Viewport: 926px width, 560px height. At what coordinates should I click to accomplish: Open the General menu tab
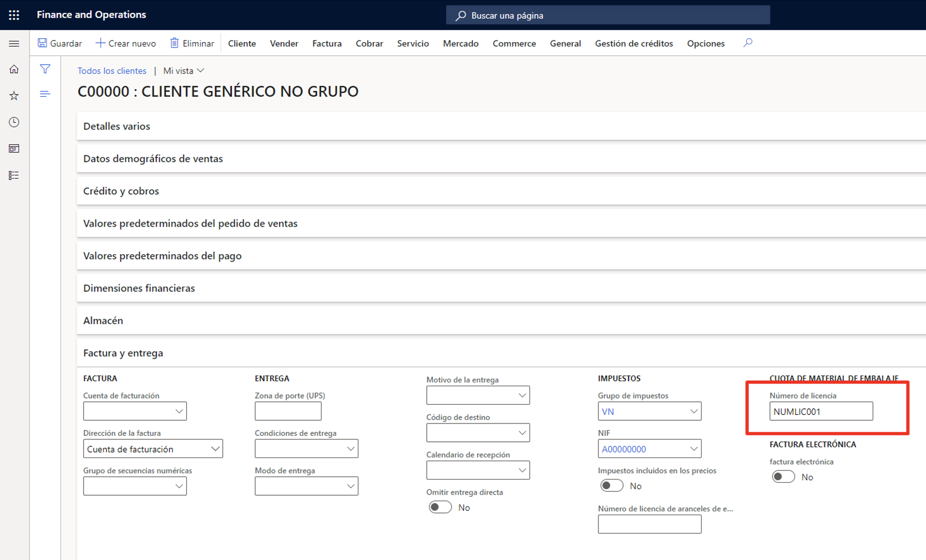pyautogui.click(x=566, y=43)
